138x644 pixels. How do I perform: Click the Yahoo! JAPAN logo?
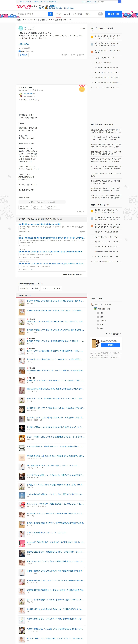click(x=24, y=7)
